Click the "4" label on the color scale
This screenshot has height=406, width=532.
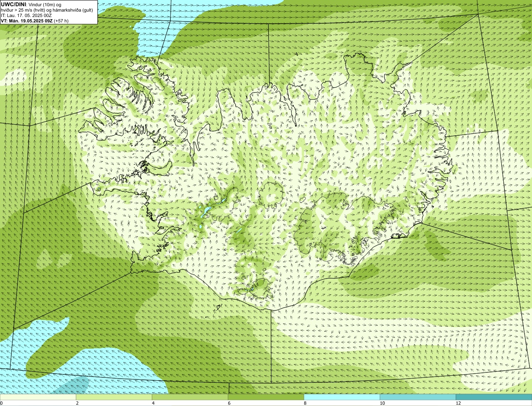click(x=153, y=403)
